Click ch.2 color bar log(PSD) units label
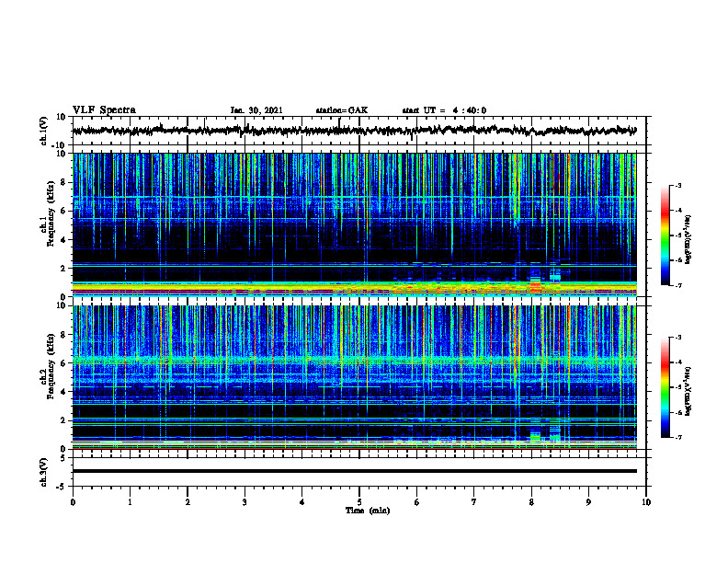This screenshot has width=728, height=563. coord(688,391)
